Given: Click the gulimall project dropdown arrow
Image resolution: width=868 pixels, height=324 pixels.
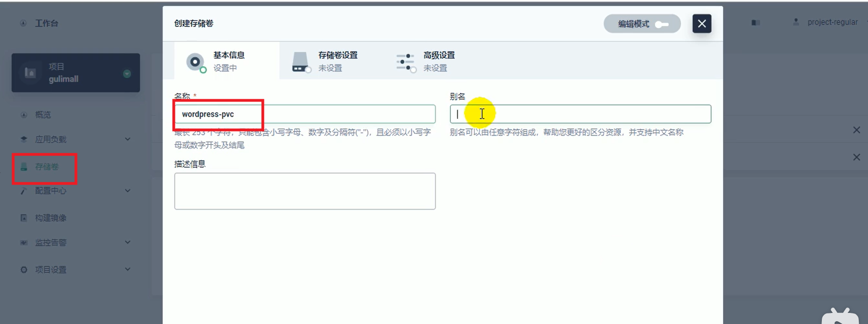Looking at the screenshot, I should [x=127, y=74].
